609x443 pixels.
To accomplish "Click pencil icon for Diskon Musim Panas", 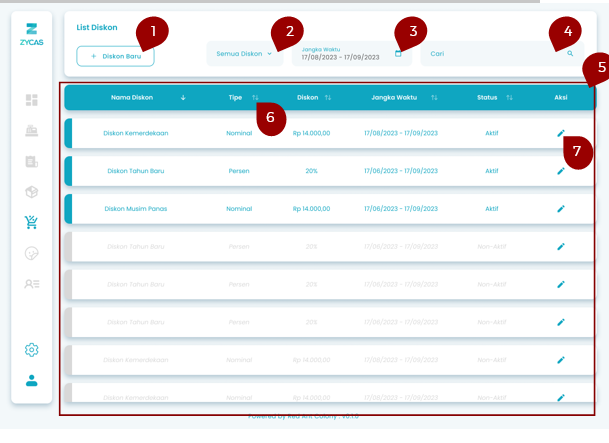I will [561, 208].
